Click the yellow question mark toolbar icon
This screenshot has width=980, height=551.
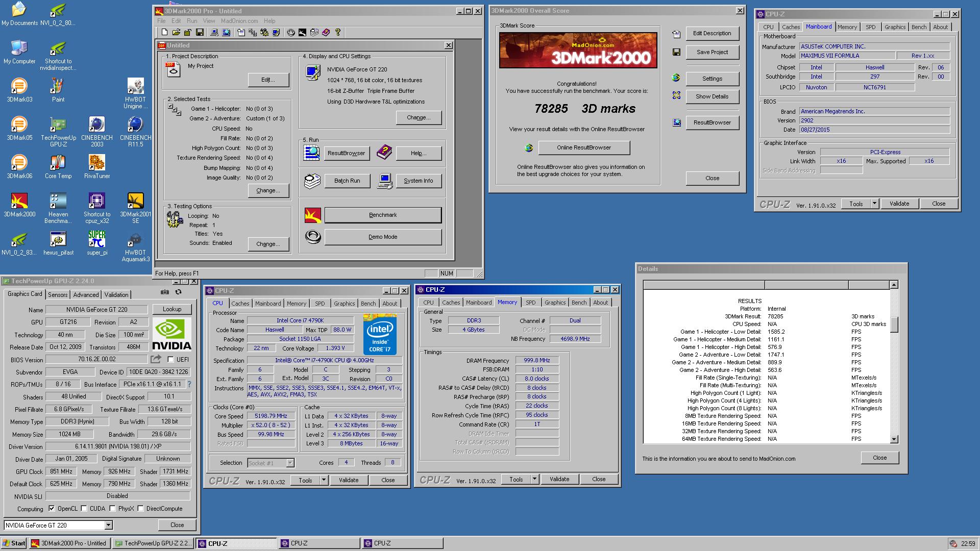click(338, 32)
